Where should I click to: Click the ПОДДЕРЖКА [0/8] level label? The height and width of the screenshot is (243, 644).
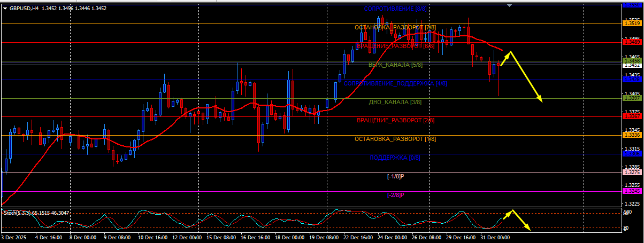(395, 158)
